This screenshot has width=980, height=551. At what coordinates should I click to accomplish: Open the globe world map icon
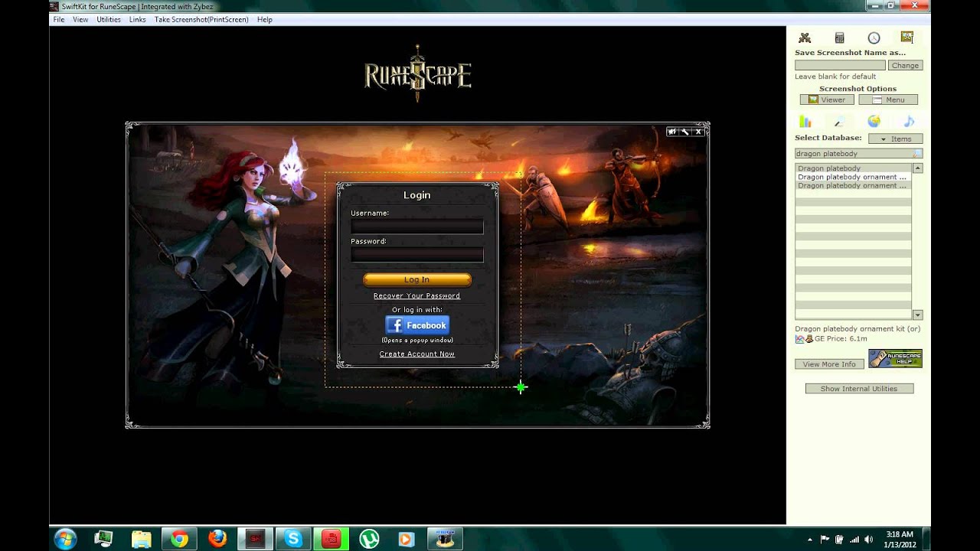coord(874,121)
